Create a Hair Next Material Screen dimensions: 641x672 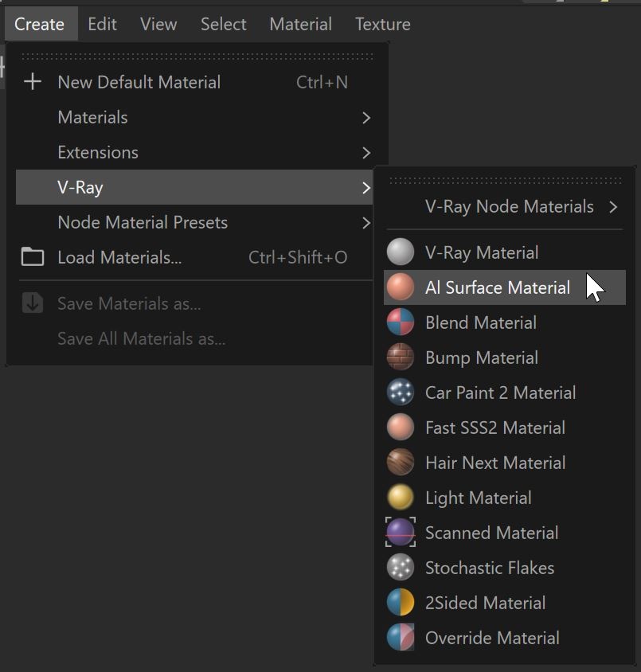(505, 463)
